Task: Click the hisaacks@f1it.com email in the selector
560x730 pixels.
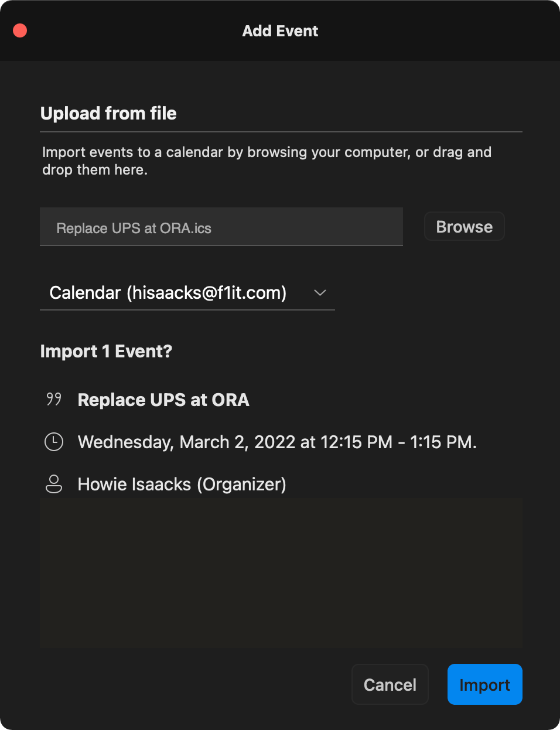Action: pyautogui.click(x=207, y=292)
